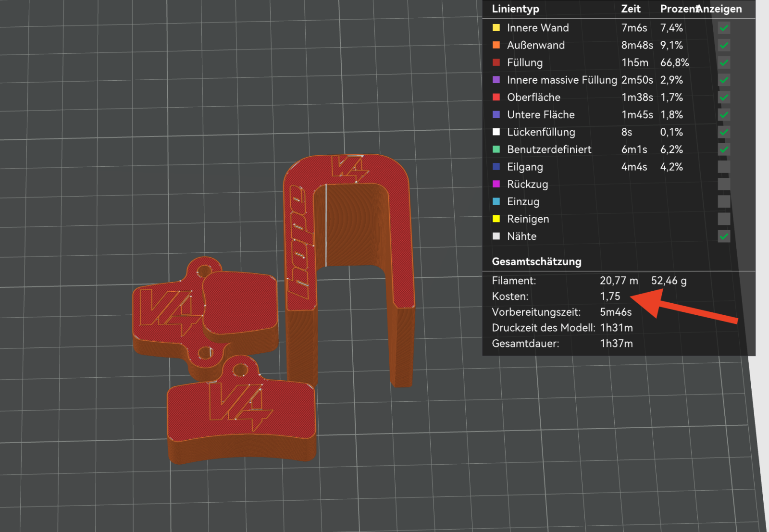Click the Kosten value 1,75
Screen dimensions: 769x532
tap(610, 297)
